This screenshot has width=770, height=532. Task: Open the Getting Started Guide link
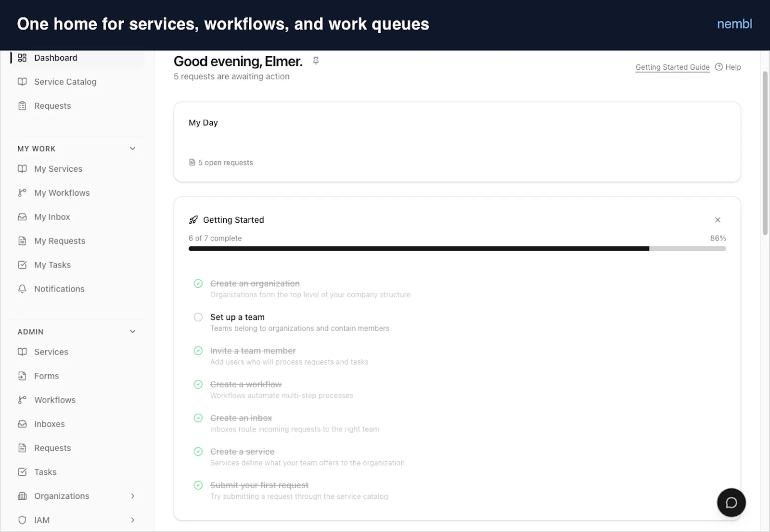672,67
